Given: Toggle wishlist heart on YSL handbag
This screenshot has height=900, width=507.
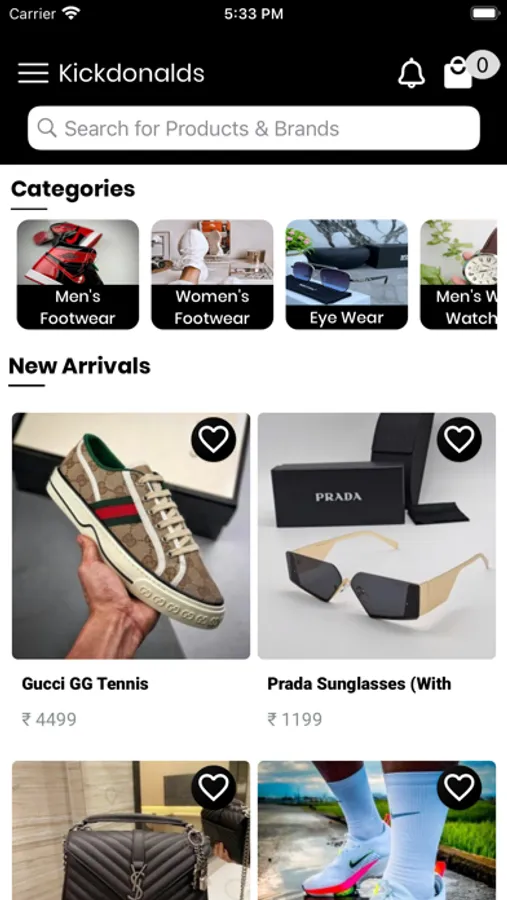Looking at the screenshot, I should point(214,788).
